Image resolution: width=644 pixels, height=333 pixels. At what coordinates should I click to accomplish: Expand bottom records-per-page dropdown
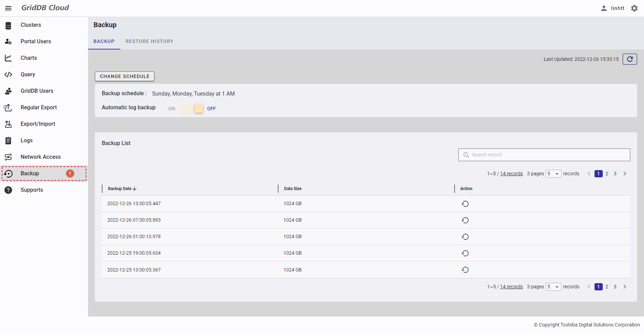pyautogui.click(x=553, y=287)
